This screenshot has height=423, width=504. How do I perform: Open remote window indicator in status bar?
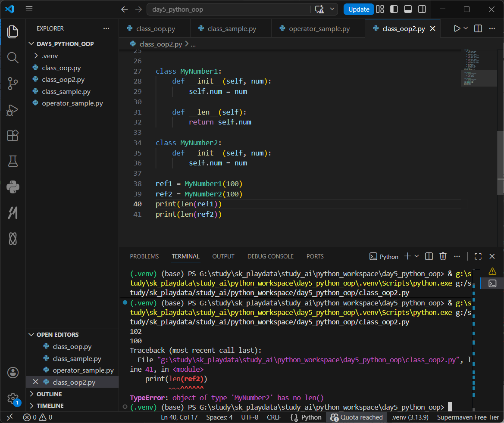pos(9,417)
